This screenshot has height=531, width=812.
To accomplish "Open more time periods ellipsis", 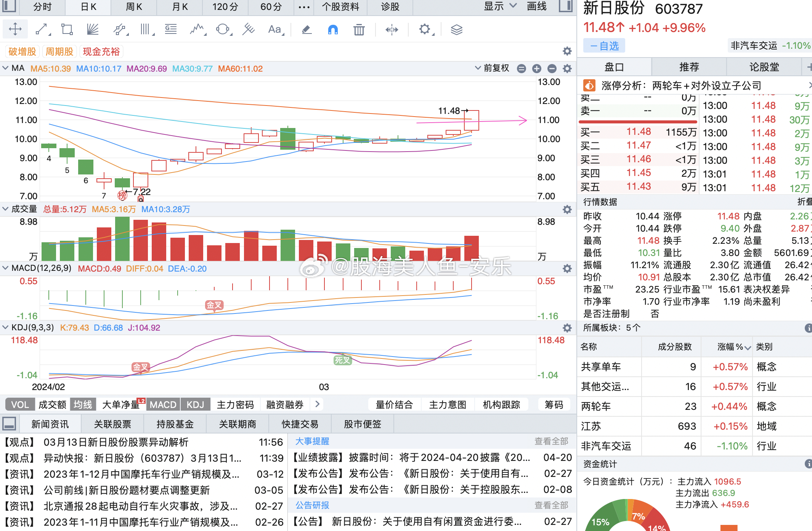I will pyautogui.click(x=304, y=7).
